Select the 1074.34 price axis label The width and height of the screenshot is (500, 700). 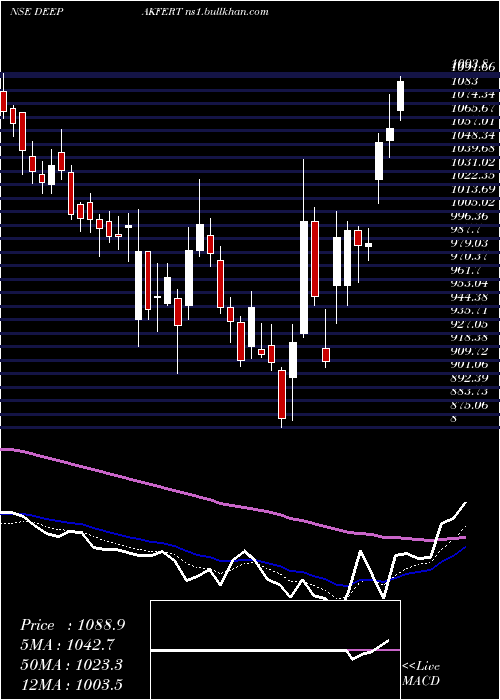click(x=473, y=95)
